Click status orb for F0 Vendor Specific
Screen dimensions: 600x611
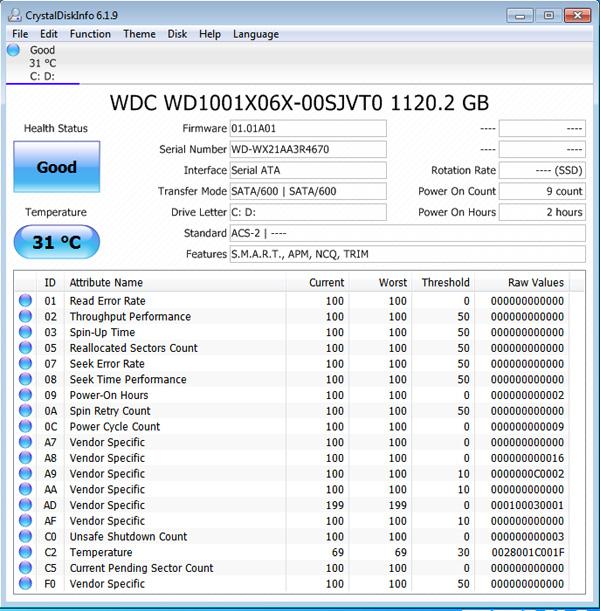coord(25,583)
